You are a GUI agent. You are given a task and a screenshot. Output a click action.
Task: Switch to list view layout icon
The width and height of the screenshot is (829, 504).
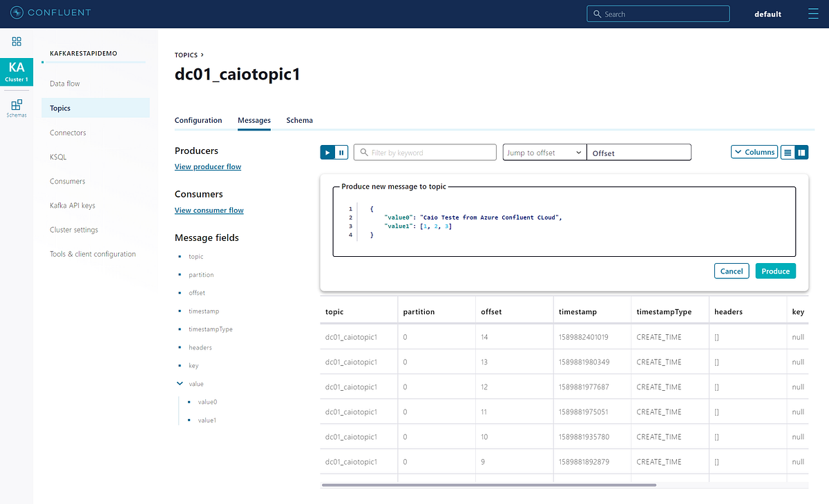point(787,152)
